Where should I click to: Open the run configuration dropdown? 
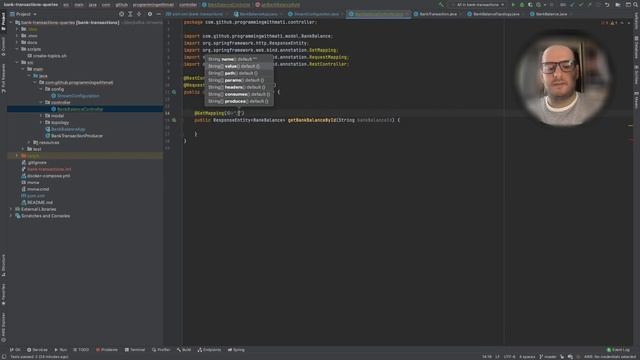[479, 4]
